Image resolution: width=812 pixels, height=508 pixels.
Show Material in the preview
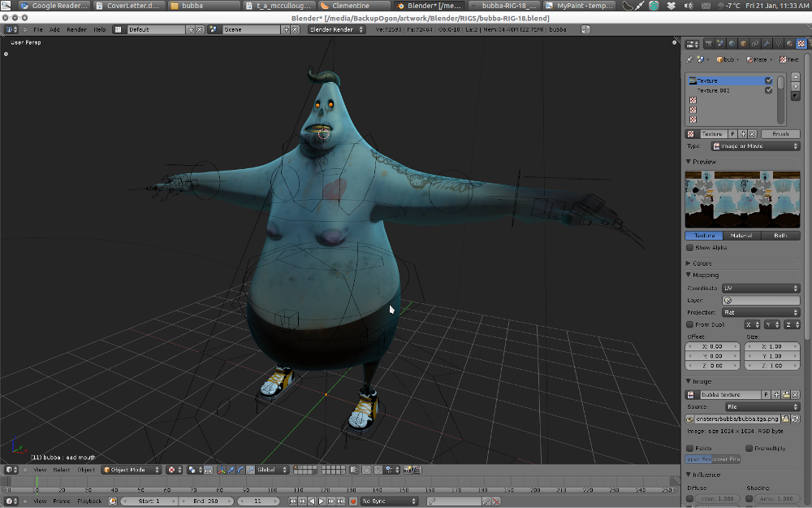[741, 236]
